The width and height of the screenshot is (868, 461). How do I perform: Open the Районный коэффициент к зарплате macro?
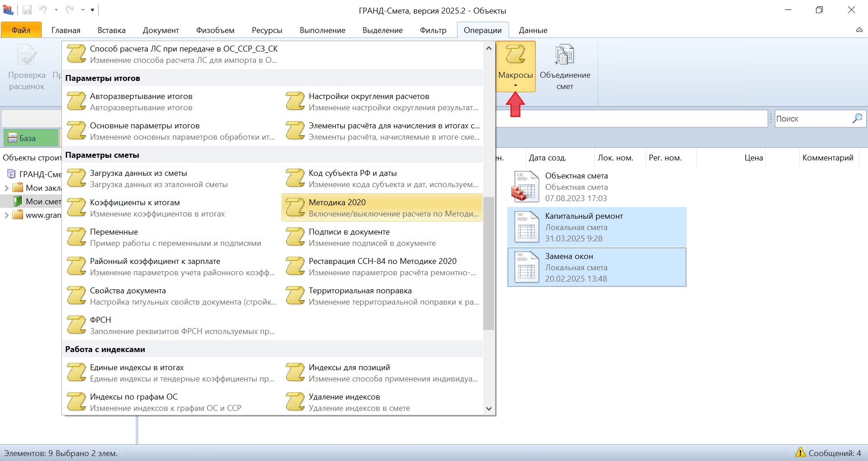click(x=172, y=267)
